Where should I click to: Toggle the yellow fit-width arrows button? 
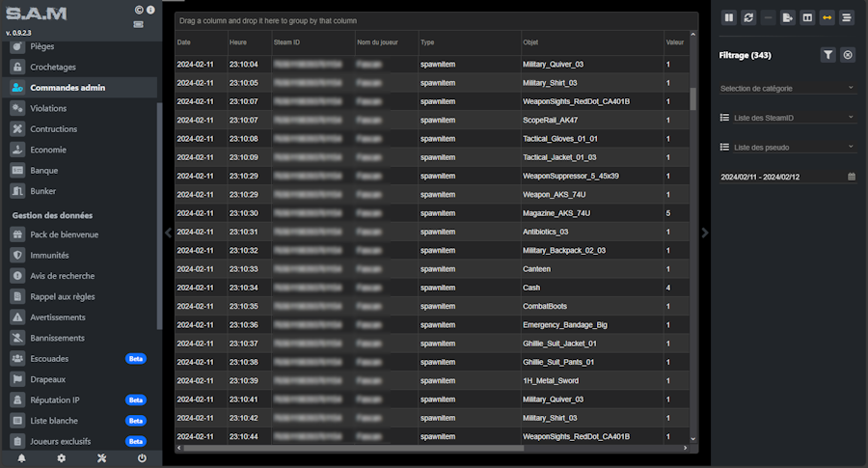point(827,17)
